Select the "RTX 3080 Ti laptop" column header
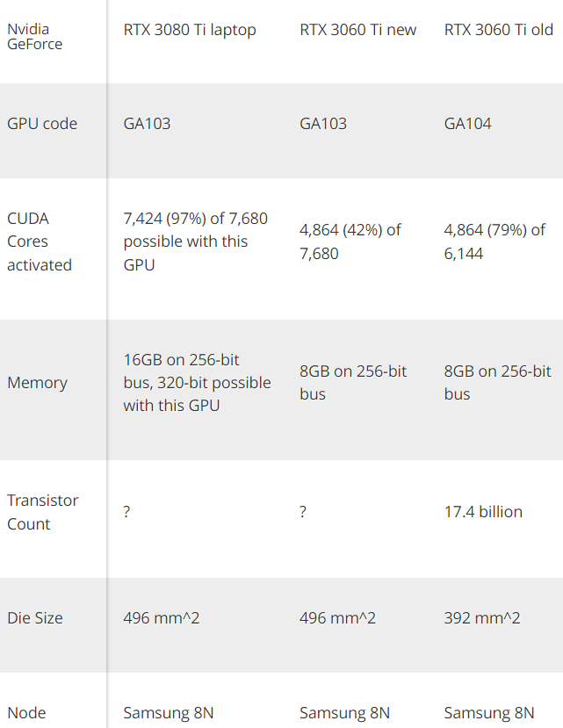Viewport: 563px width, 728px height. pyautogui.click(x=190, y=30)
